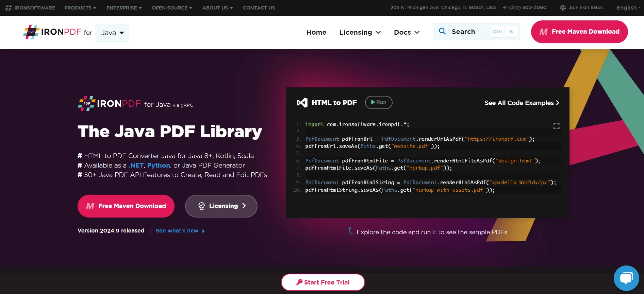This screenshot has height=294, width=644.
Task: Click the Slack icon beside Join Iron Slack
Action: point(563,7)
